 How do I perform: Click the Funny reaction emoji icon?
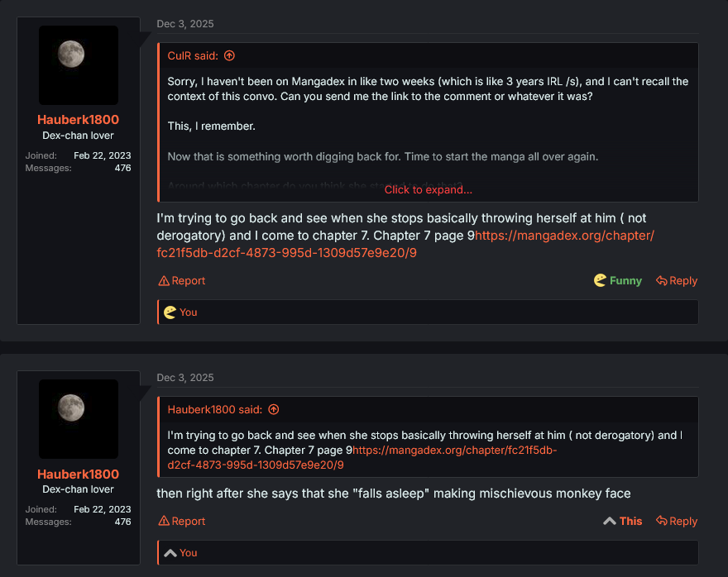pos(600,281)
